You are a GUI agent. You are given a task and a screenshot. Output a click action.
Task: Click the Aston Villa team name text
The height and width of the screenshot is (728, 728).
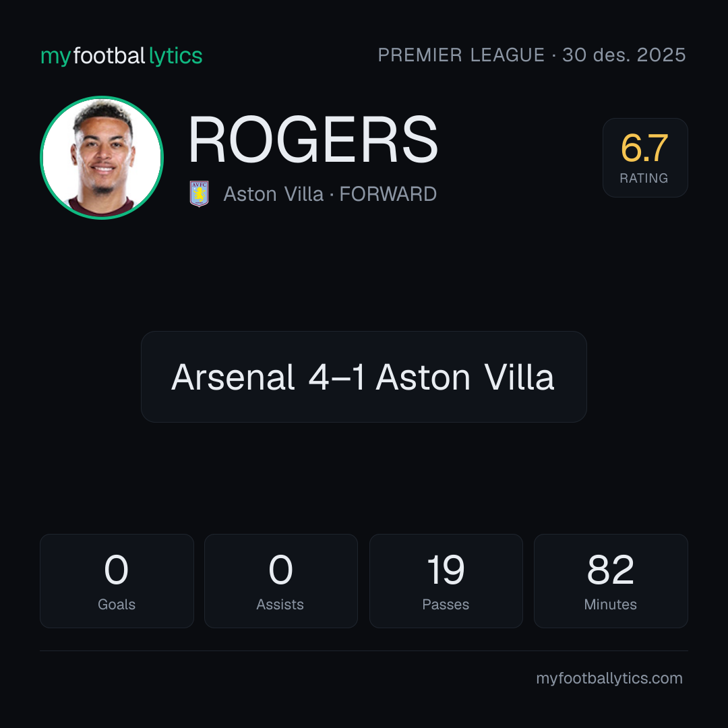click(274, 194)
